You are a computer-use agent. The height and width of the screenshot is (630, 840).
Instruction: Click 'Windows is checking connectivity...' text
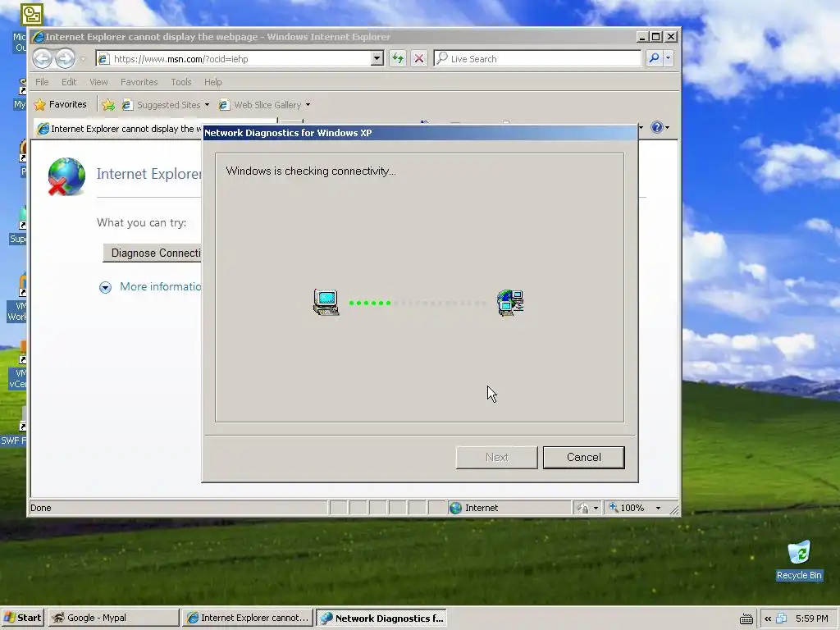311,171
